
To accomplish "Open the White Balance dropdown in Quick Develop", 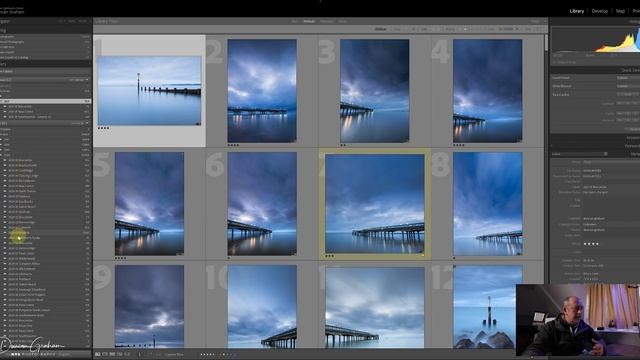I will coord(628,86).
